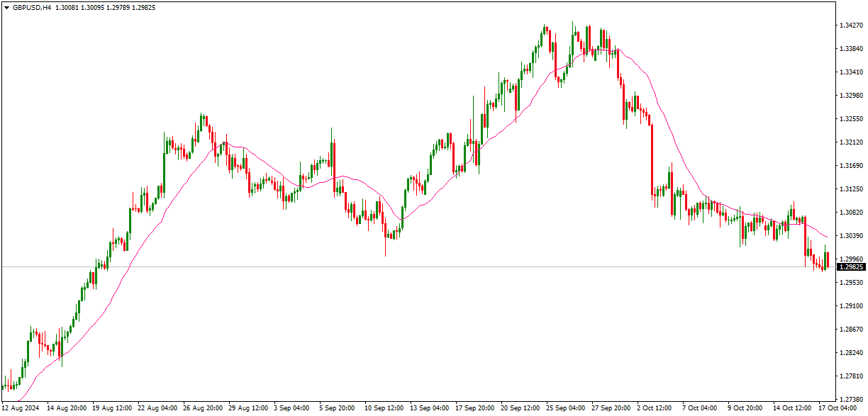Click the triangle arrow beside GBPUSD,H4
The width and height of the screenshot is (868, 416).
[6, 7]
